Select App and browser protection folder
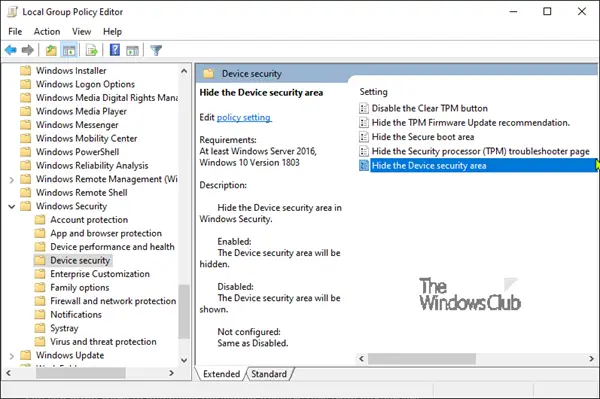The image size is (600, 399). (x=106, y=233)
